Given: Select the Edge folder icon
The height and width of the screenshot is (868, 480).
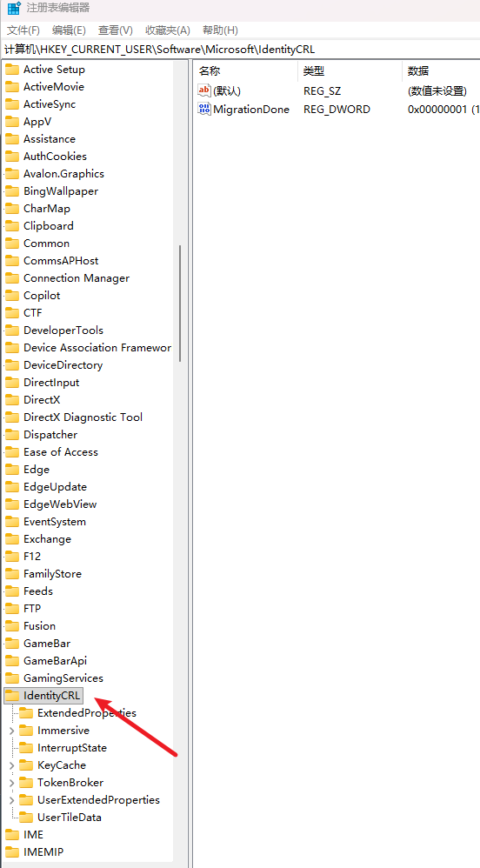Looking at the screenshot, I should coord(12,470).
